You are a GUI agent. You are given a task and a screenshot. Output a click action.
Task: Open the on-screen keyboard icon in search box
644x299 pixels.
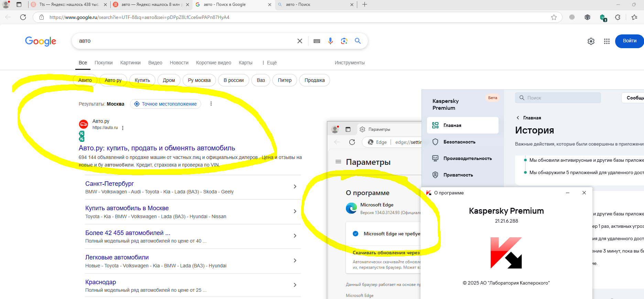pos(317,41)
